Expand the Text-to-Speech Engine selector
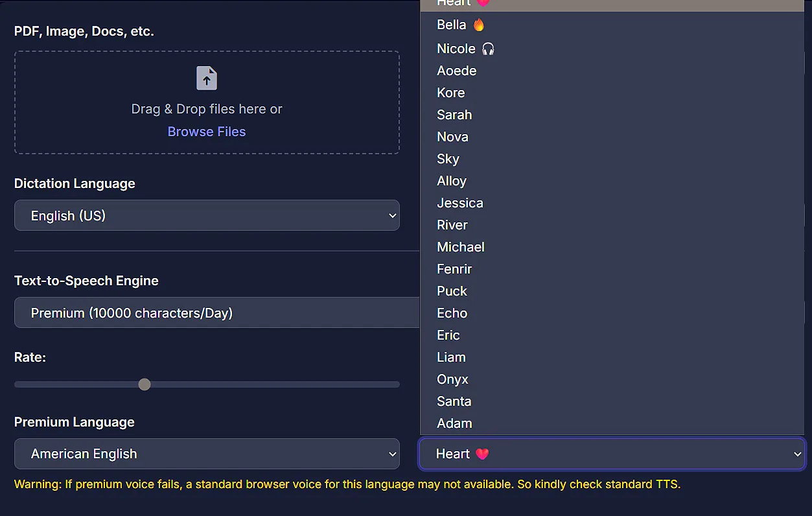 click(216, 312)
